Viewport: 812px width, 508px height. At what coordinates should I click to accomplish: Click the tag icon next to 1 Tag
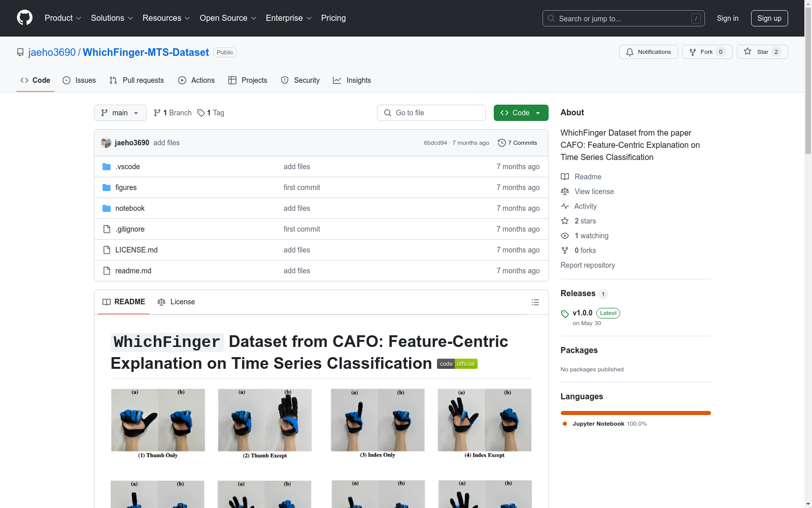(x=201, y=113)
